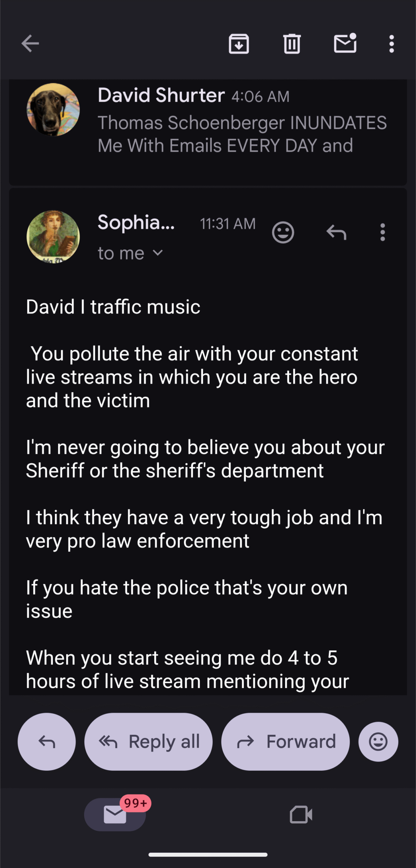
Task: View David Shurter's dog avatar
Action: [x=53, y=110]
